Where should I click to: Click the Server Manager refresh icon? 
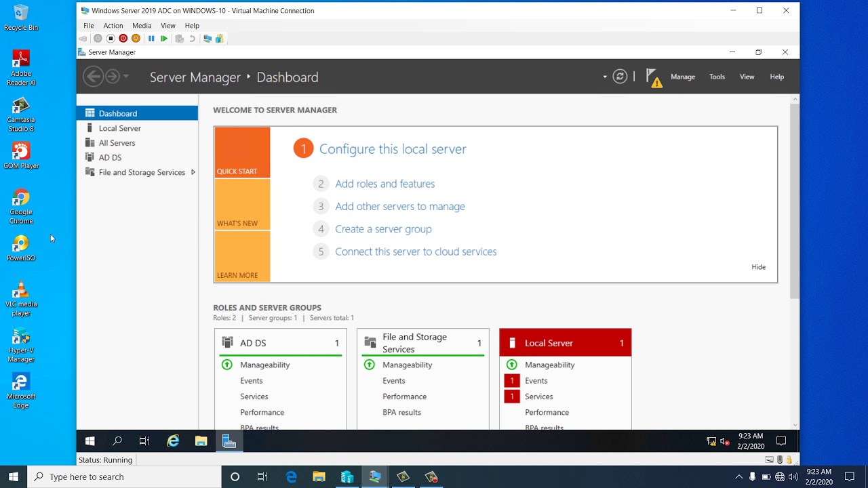(x=620, y=77)
